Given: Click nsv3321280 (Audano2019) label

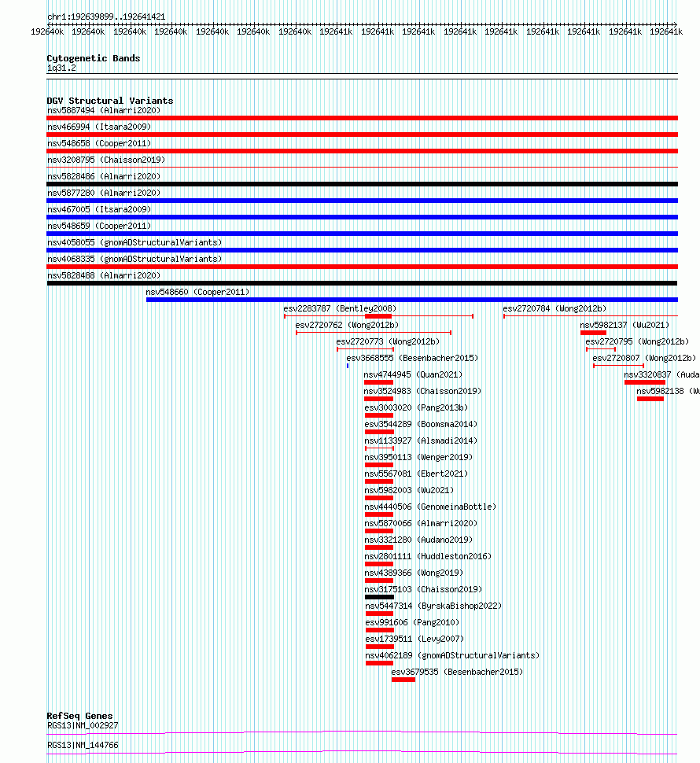Looking at the screenshot, I should click(418, 540).
